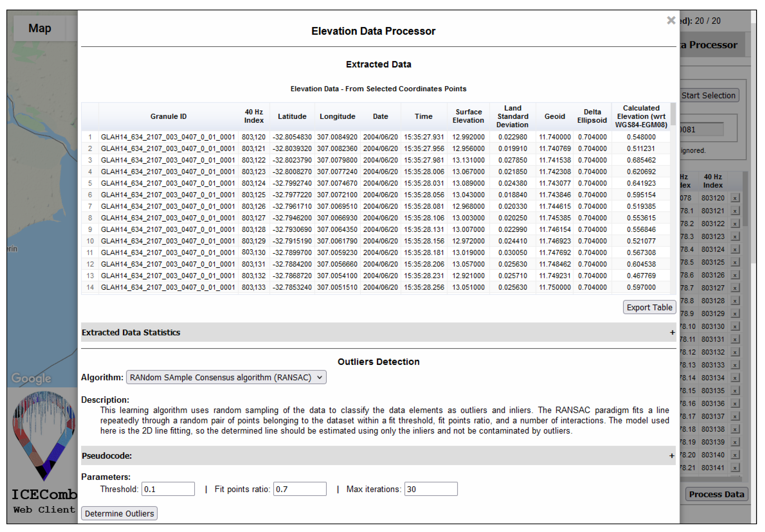765x532 pixels.
Task: Remove the row with index 803137
Action: pyautogui.click(x=735, y=416)
